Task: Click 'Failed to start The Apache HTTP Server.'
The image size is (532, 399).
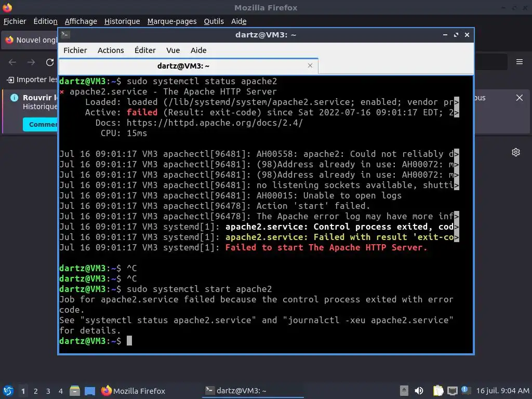Action: 326,247
